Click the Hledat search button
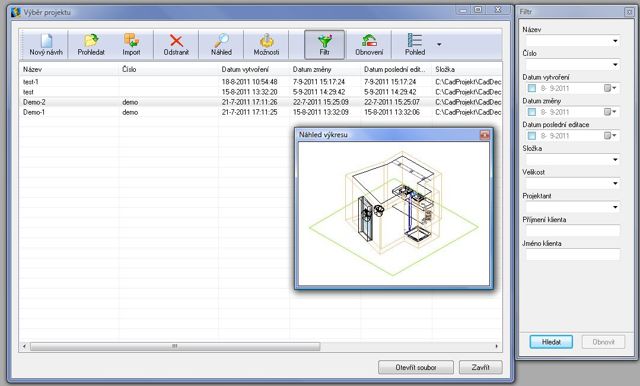 coord(551,342)
